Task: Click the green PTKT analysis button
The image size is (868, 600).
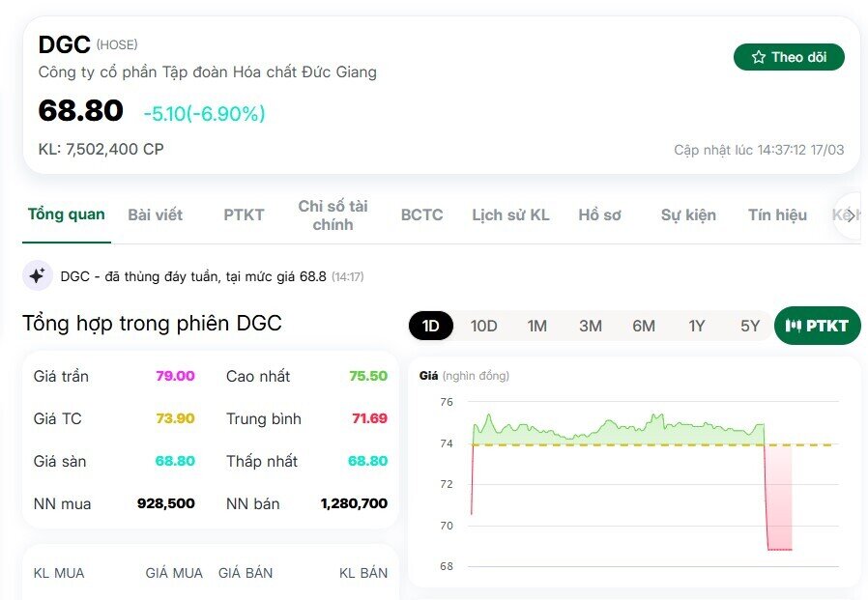Action: (816, 326)
